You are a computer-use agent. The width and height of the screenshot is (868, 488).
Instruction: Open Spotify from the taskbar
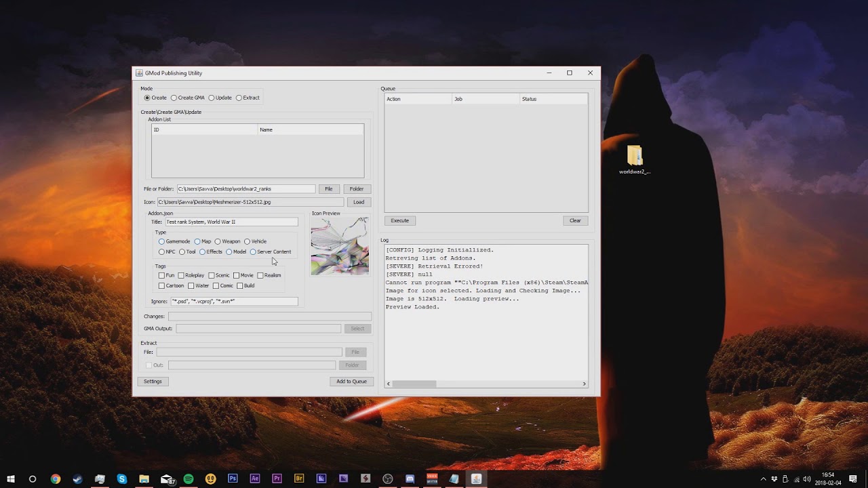point(189,479)
